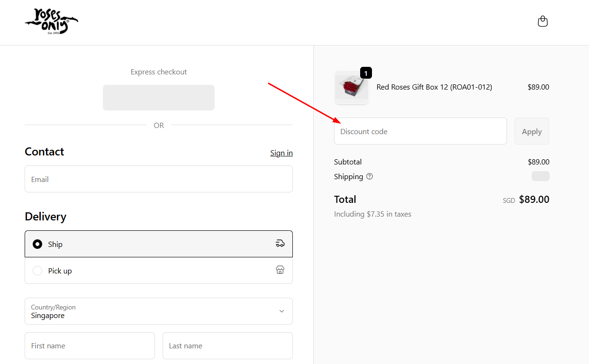Select the First name text box
The height and width of the screenshot is (364, 589).
tap(90, 346)
